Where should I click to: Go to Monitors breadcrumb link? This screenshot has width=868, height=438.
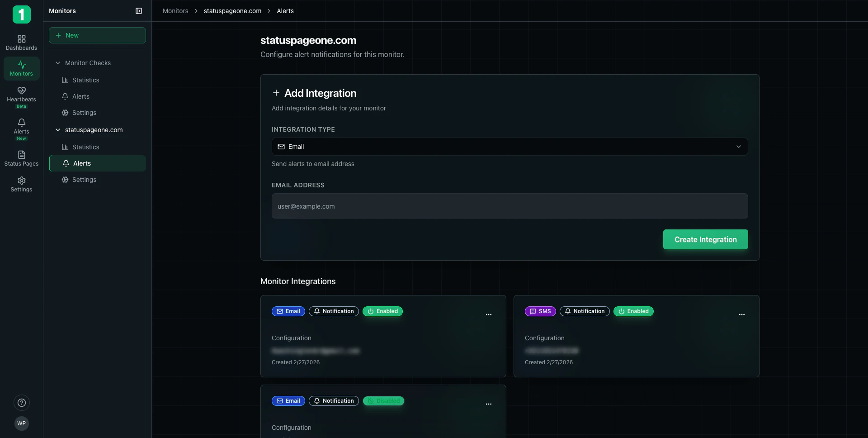(175, 11)
